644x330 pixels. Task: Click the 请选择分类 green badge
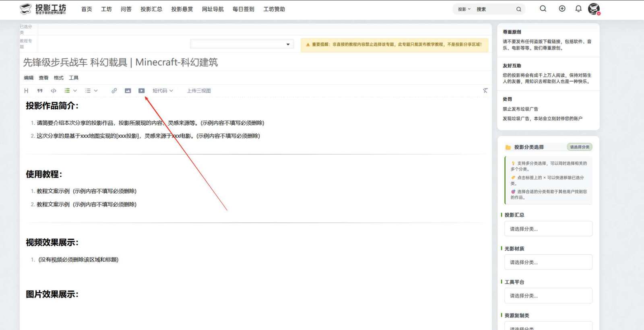click(x=580, y=147)
